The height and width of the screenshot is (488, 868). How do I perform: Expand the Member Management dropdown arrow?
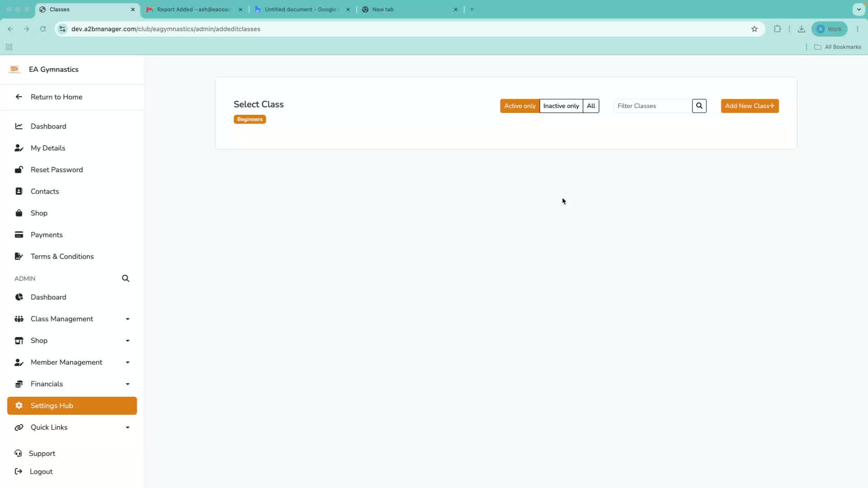pos(127,362)
